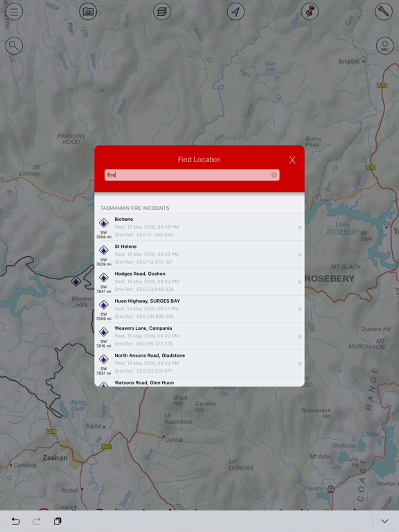399x532 pixels.
Task: Clear the search field text
Action: [x=274, y=175]
